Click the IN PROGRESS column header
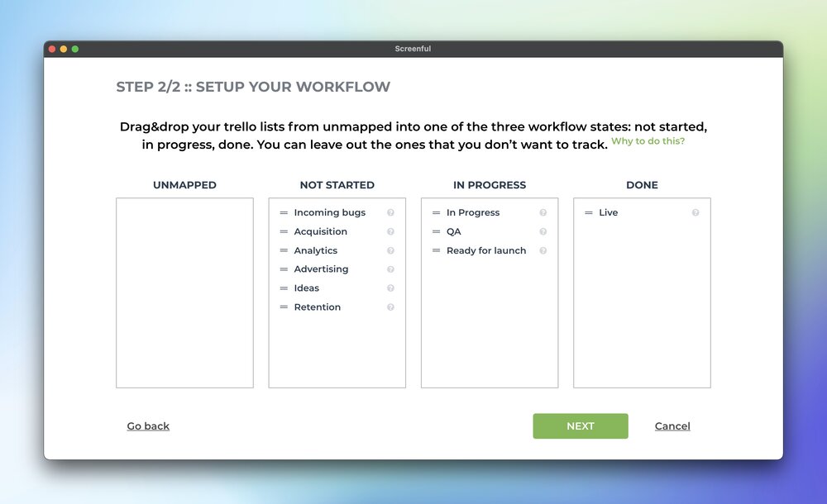This screenshot has height=504, width=827. click(490, 185)
